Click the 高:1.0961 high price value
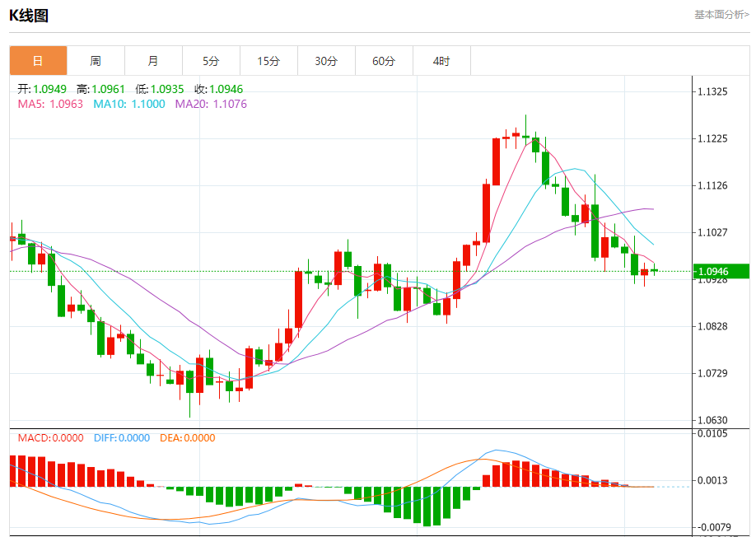Image resolution: width=756 pixels, height=537 pixels. coord(100,89)
